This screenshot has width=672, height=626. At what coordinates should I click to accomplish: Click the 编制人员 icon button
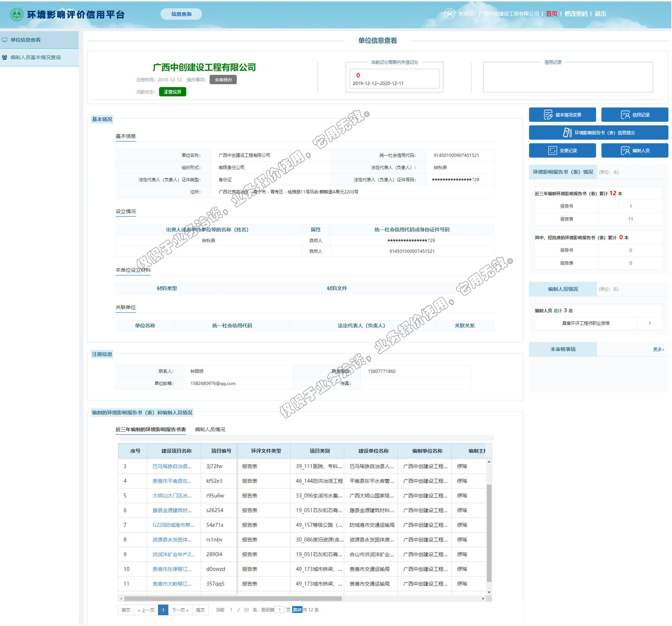tap(625, 150)
